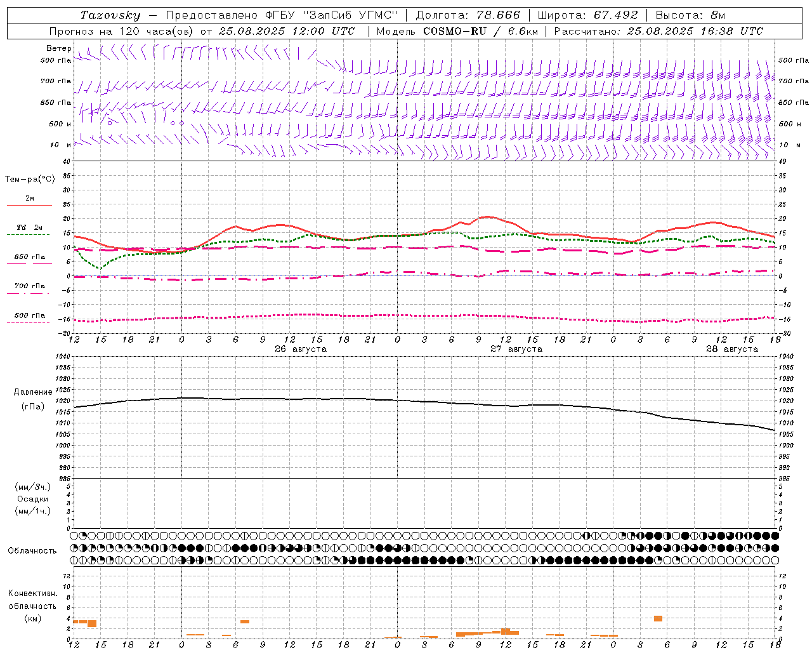Click the "28 августа" date label

(x=732, y=349)
